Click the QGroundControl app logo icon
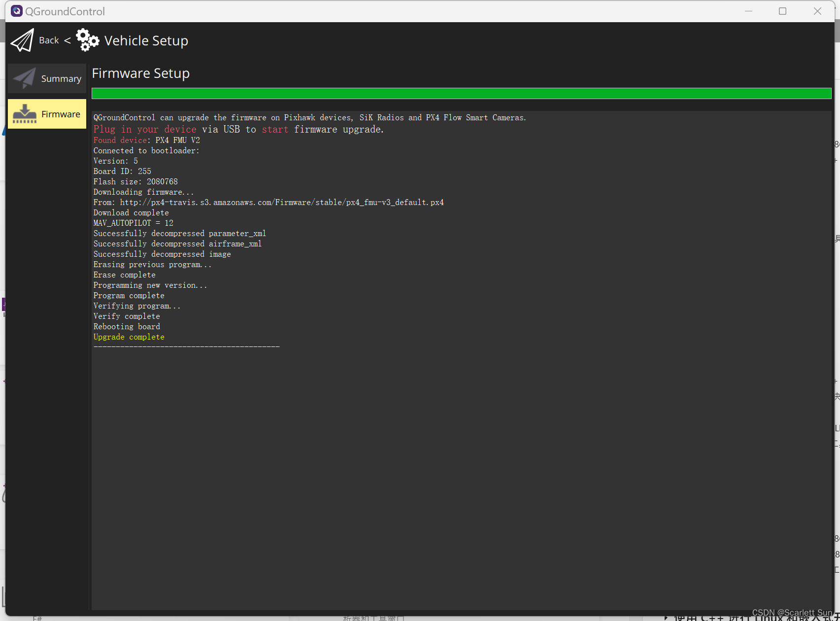This screenshot has height=621, width=840. [17, 11]
